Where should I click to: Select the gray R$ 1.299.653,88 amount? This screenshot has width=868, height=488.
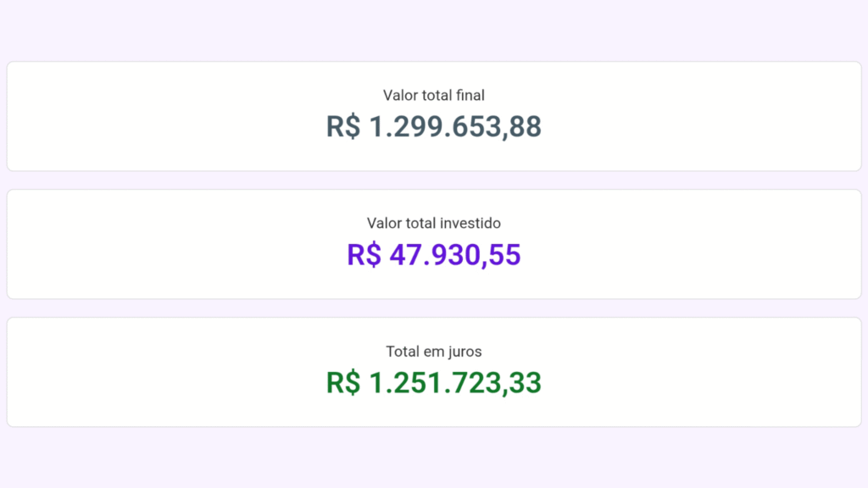(433, 127)
